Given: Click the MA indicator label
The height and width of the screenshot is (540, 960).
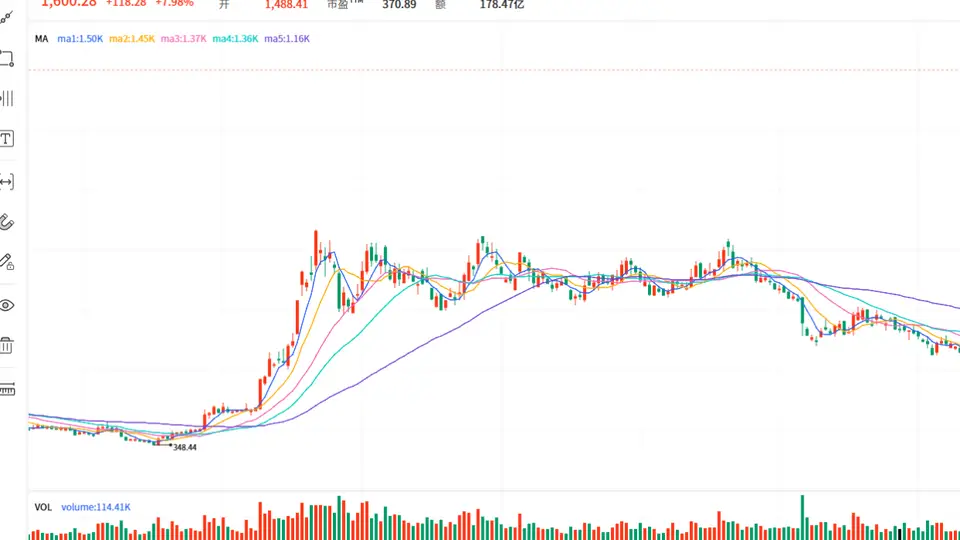Looking at the screenshot, I should [41, 39].
